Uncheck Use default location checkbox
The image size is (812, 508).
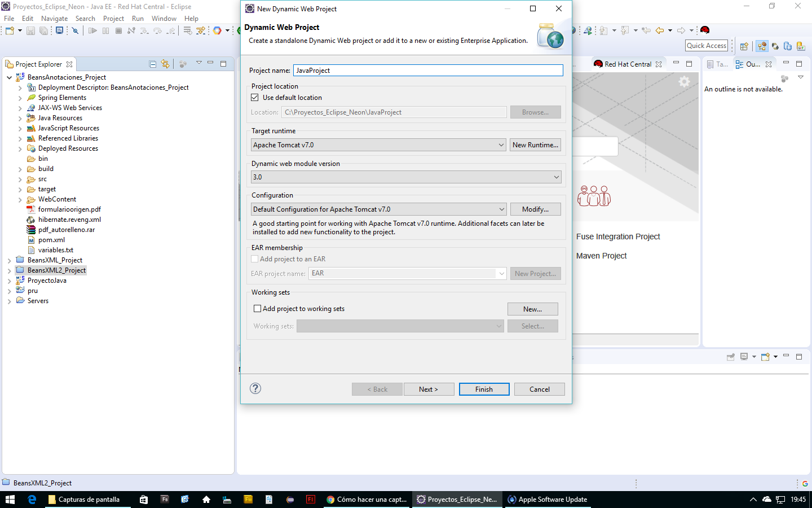click(255, 98)
